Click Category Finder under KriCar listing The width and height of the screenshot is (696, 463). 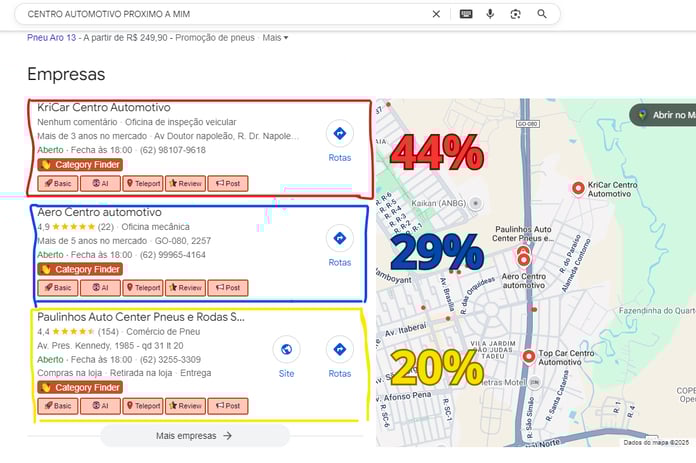click(80, 165)
